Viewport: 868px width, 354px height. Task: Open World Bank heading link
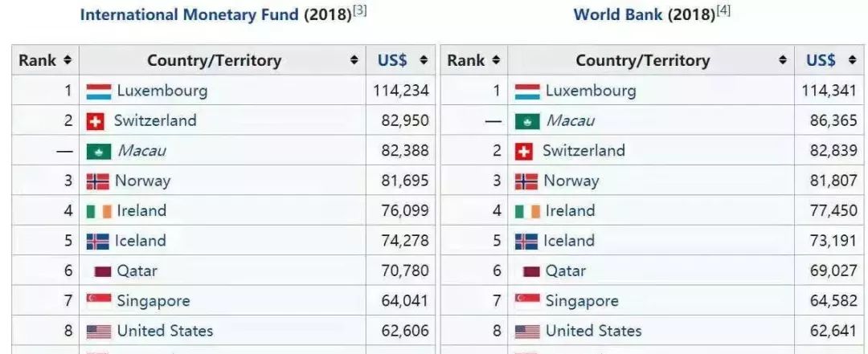tap(618, 14)
